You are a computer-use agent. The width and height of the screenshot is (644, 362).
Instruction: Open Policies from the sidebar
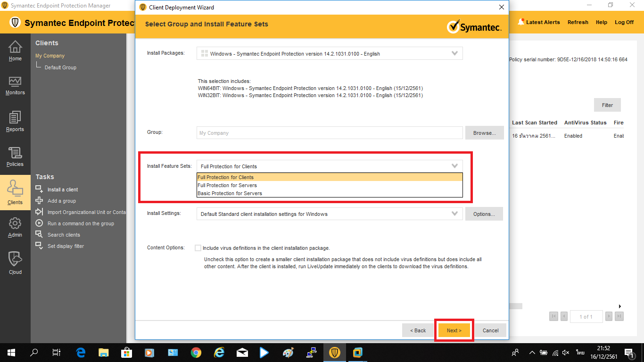click(x=15, y=156)
